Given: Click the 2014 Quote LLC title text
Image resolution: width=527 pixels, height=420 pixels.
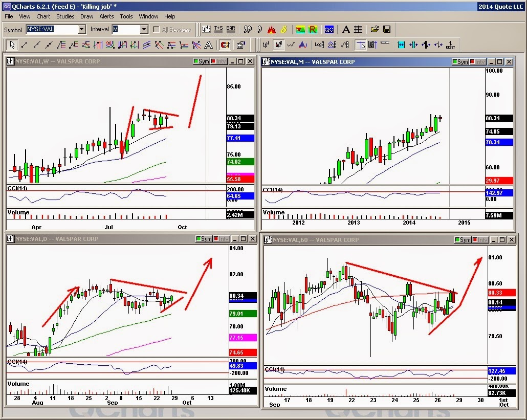Looking at the screenshot, I should pyautogui.click(x=501, y=6).
